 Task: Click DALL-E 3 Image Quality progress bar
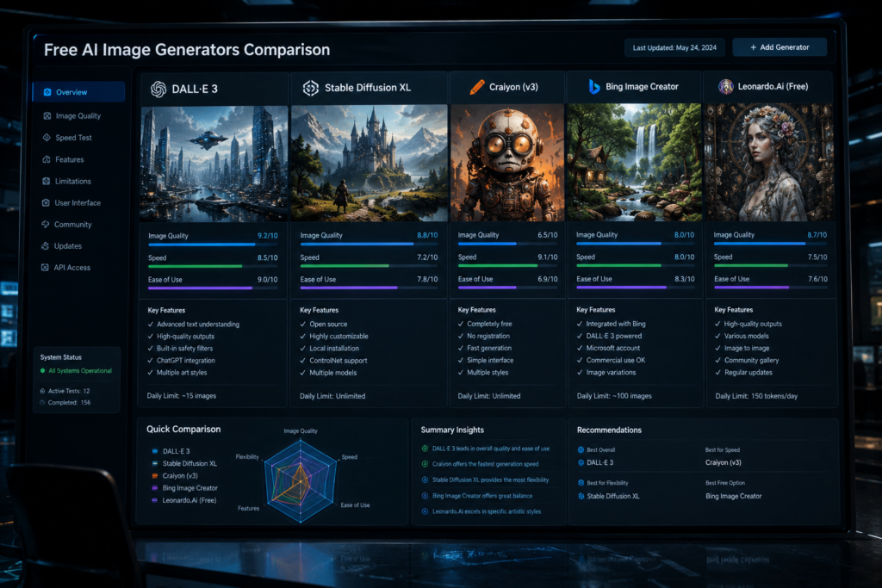click(213, 244)
